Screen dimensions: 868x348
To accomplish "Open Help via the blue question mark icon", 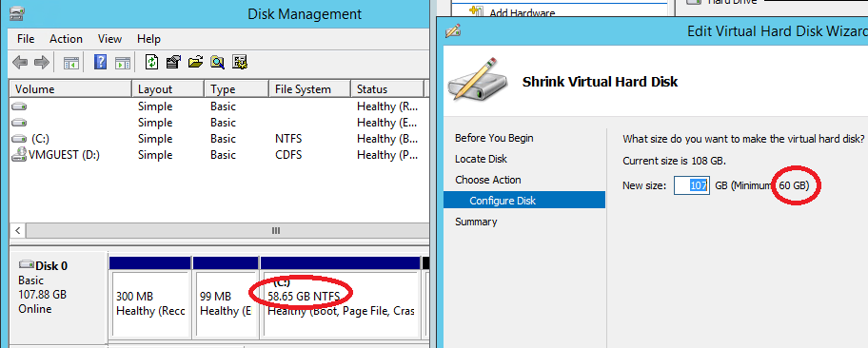I will pyautogui.click(x=100, y=62).
